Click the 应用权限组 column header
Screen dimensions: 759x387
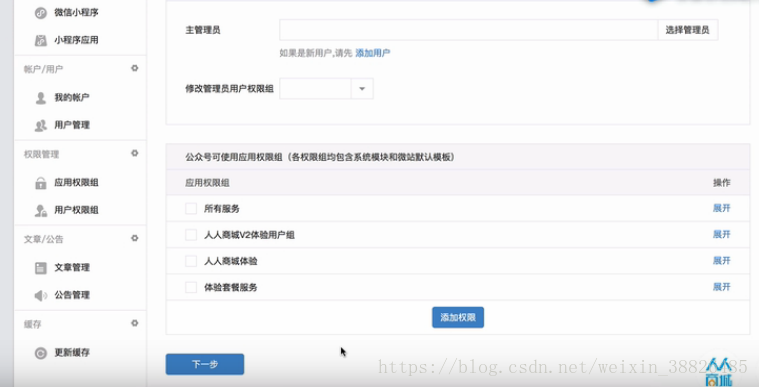click(x=207, y=183)
